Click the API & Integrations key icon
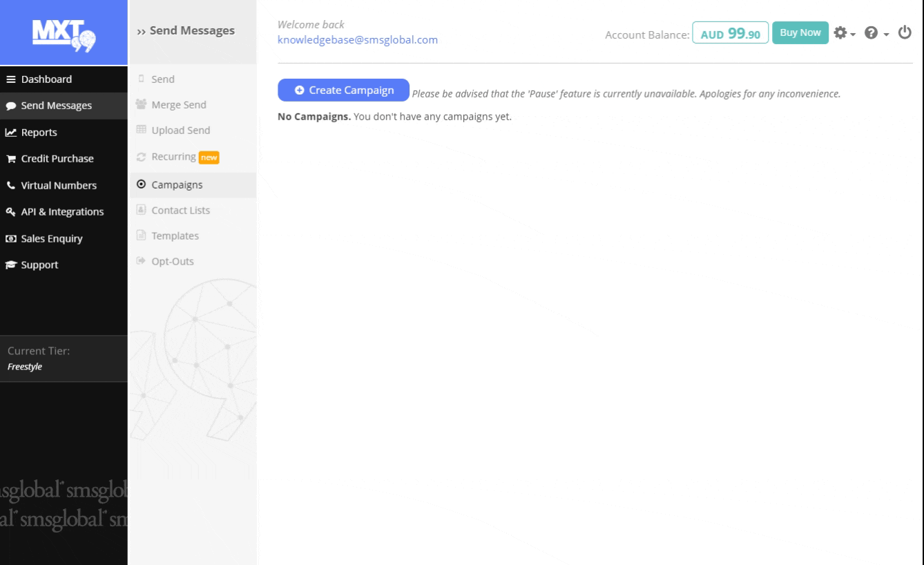This screenshot has height=565, width=924. [11, 212]
